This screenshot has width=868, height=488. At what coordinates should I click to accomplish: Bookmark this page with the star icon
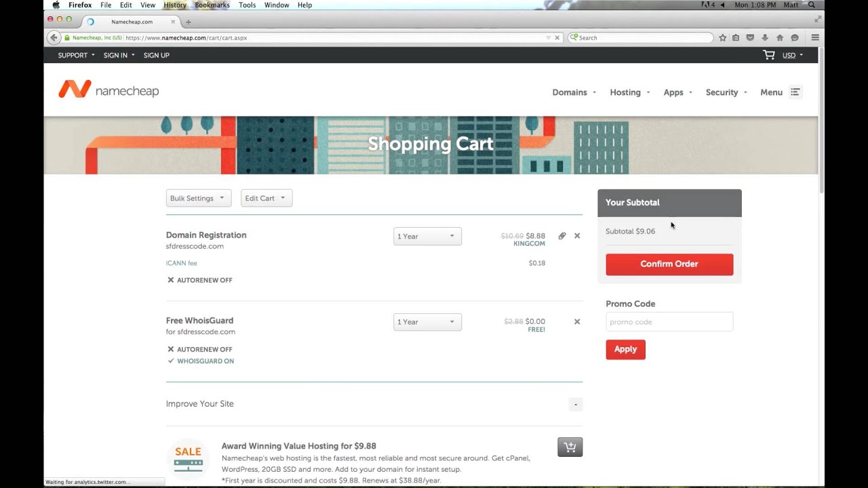point(723,38)
